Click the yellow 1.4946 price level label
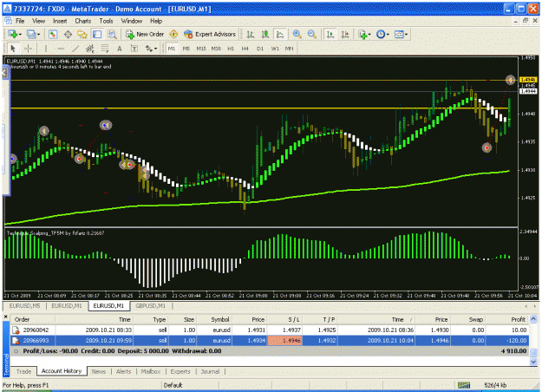The height and width of the screenshot is (392, 542). (x=528, y=80)
